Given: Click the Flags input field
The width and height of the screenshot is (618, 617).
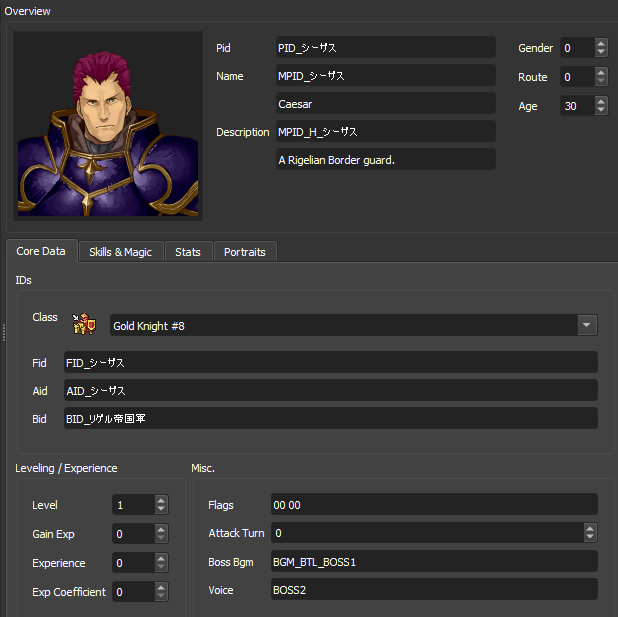Looking at the screenshot, I should click(x=434, y=504).
